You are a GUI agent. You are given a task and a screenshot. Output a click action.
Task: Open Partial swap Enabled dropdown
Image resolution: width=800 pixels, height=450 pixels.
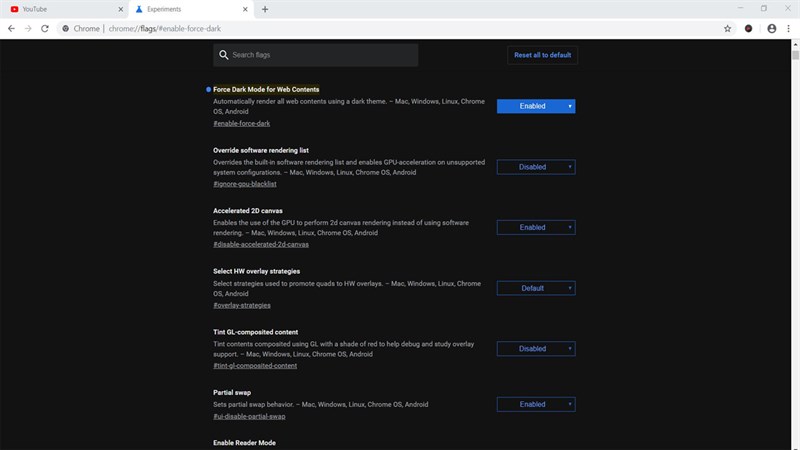(x=536, y=405)
